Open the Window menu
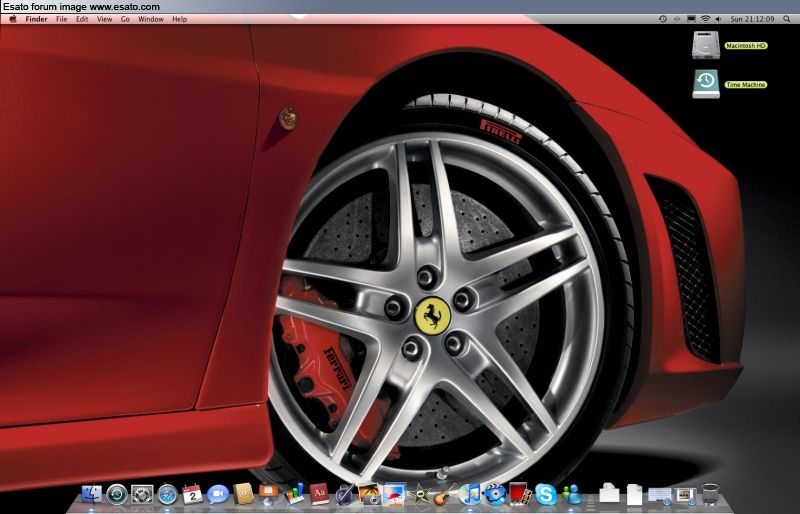Image resolution: width=800 pixels, height=514 pixels. [x=151, y=19]
